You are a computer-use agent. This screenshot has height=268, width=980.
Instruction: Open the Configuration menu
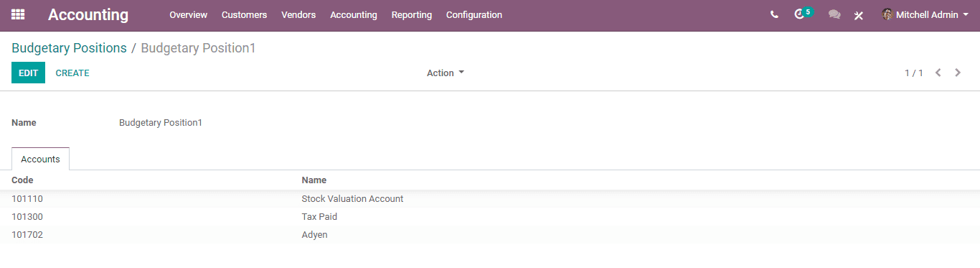pos(474,14)
